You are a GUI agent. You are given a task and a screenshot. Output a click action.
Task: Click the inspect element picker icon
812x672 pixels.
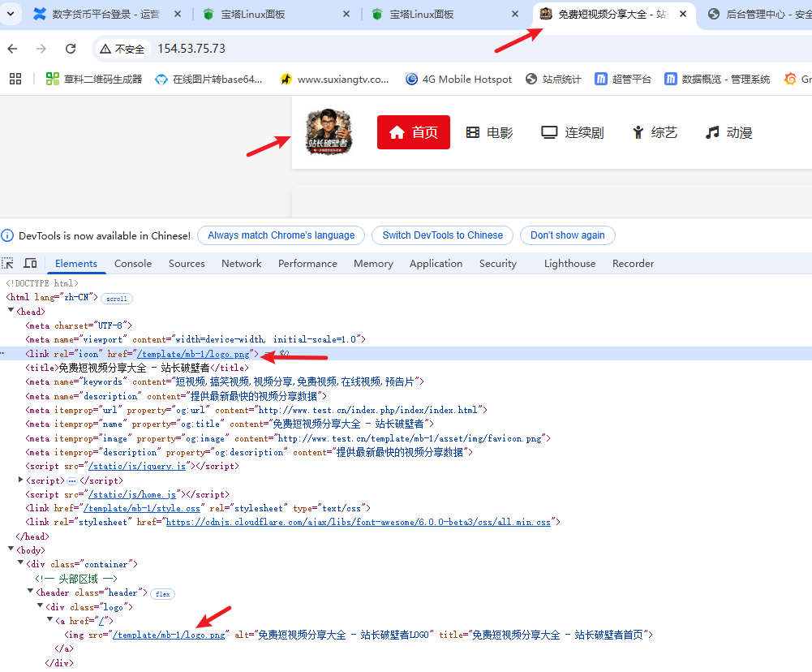(x=8, y=264)
